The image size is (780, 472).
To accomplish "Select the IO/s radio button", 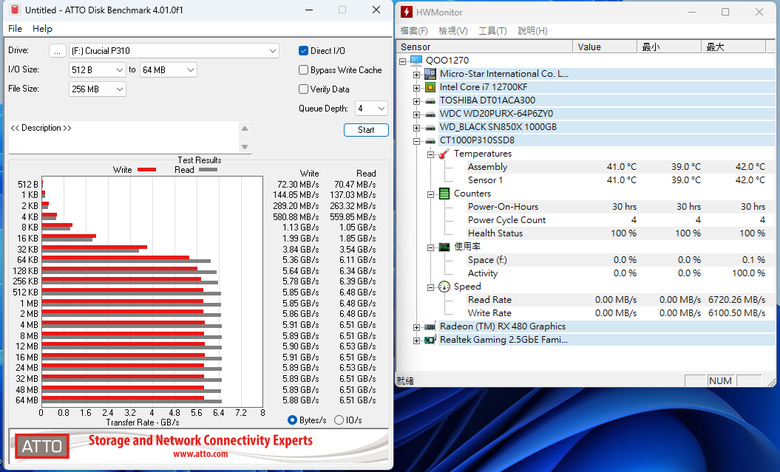I will (x=339, y=420).
